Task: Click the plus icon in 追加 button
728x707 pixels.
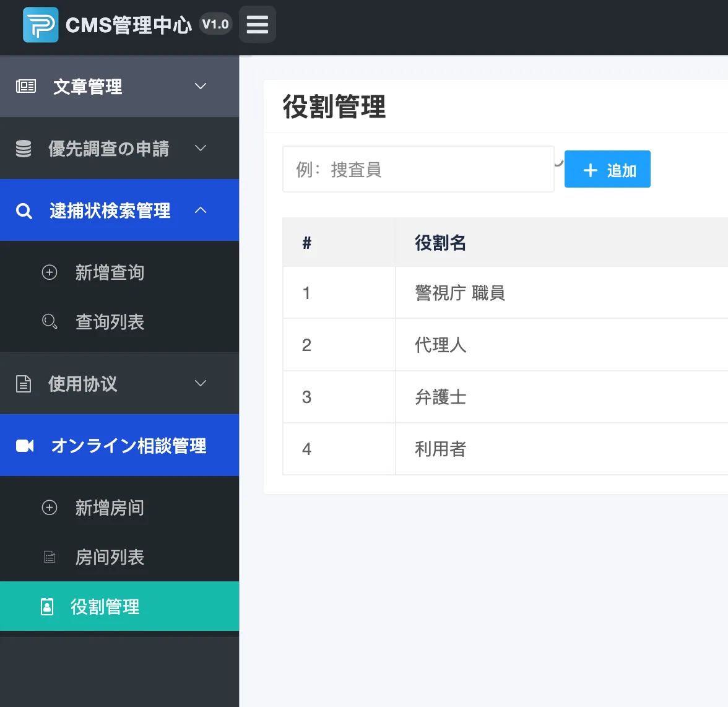Action: pos(590,170)
